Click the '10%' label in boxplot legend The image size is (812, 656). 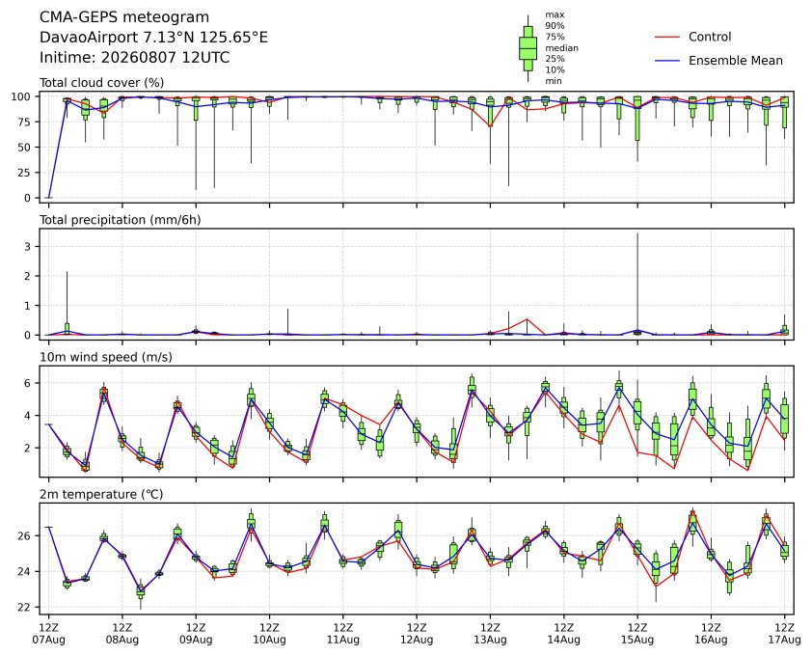[555, 70]
